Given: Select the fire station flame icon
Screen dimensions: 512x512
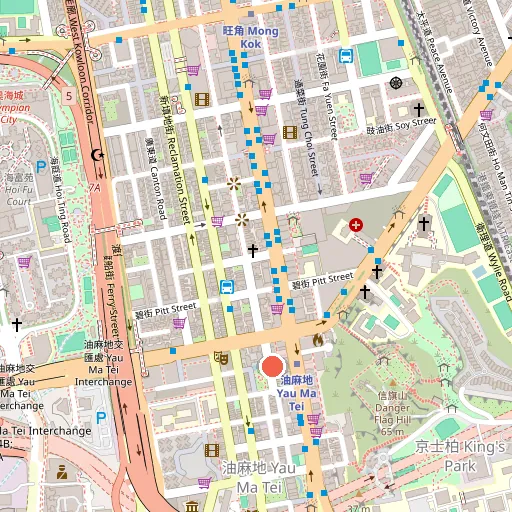Looking at the screenshot, I should click(318, 340).
